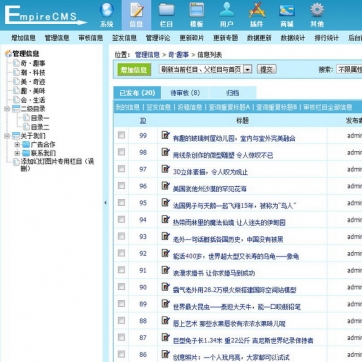Click edit icon for article ID 99
362x362 pixels.
point(166,135)
